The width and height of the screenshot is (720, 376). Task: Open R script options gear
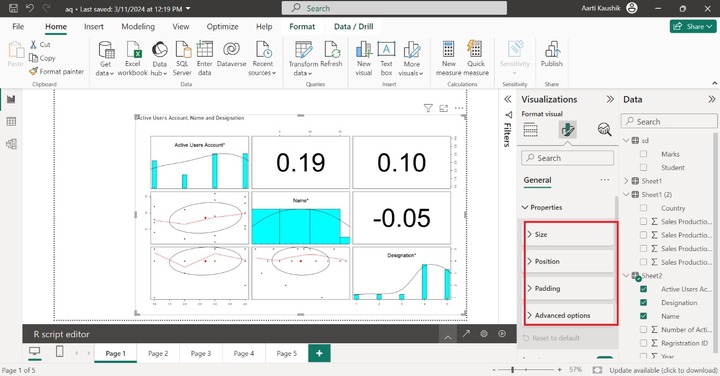point(484,334)
